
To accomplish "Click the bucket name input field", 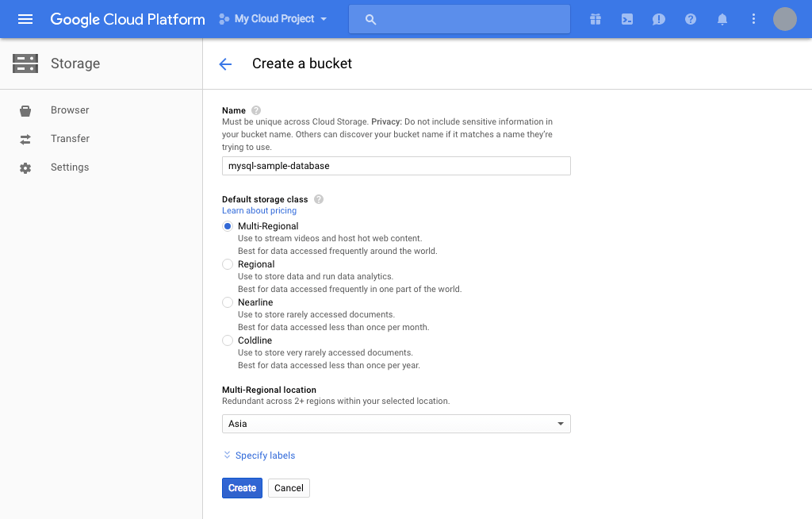I will pyautogui.click(x=396, y=166).
